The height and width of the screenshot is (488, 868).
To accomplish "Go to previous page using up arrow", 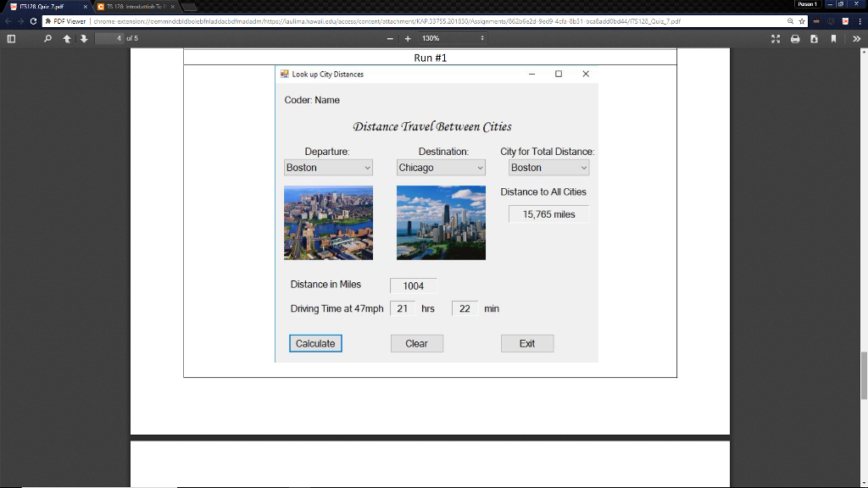I will click(66, 38).
